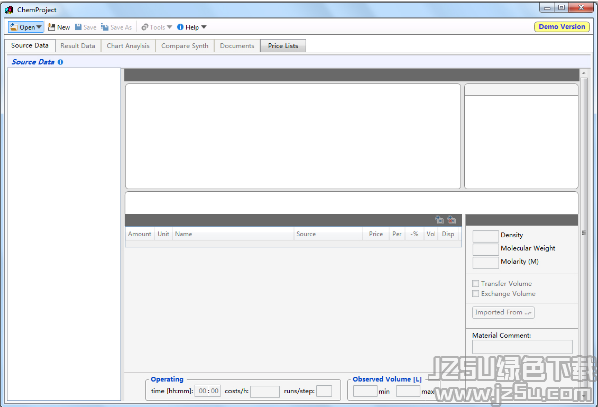Screen dimensions: 598x407
Task: Open the Compare Synth tab
Action: tap(185, 46)
